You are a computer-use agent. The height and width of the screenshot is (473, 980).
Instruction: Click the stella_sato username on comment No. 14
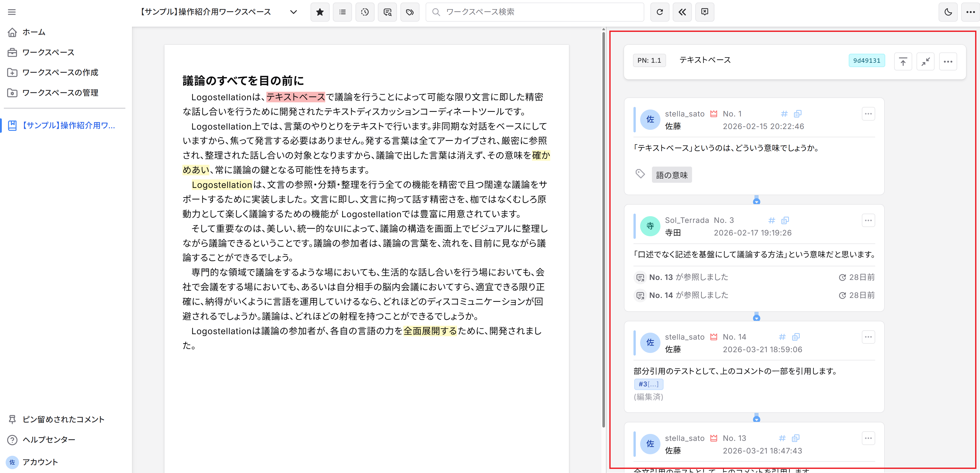click(684, 337)
